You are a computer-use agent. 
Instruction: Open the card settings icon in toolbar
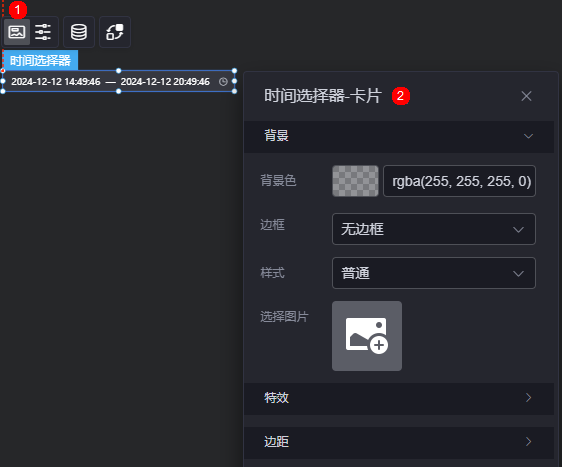click(16, 32)
